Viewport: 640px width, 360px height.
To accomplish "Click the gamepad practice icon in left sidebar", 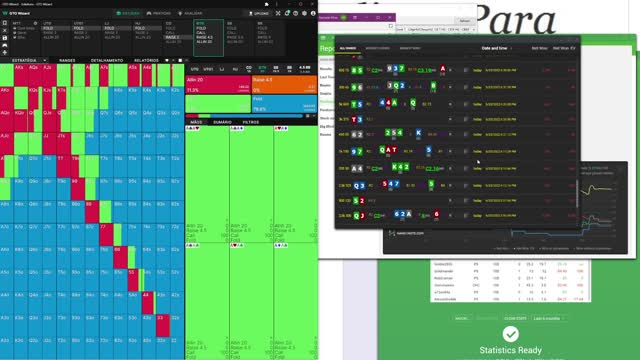I will [x=4, y=45].
